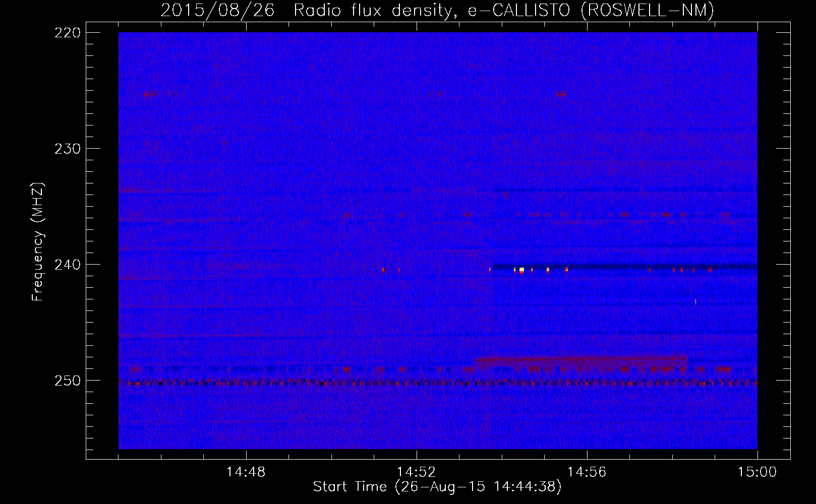Viewport: 816px width, 504px height.
Task: Click the '15:00' time tick label
Action: (757, 472)
